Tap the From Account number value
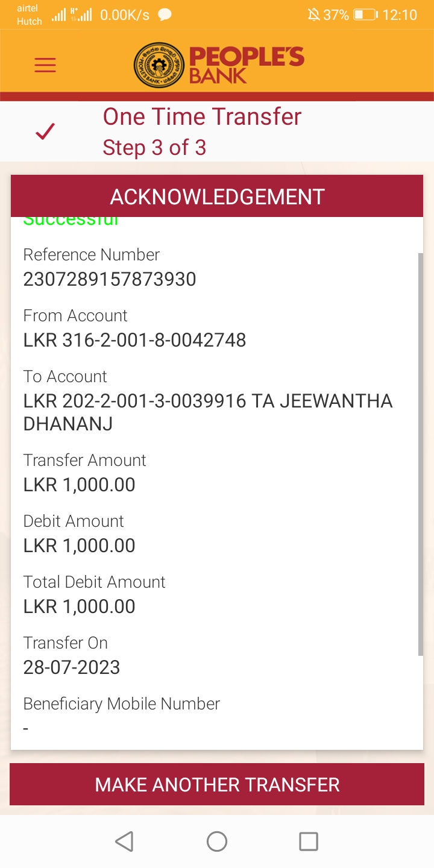Screen dimensions: 434x868 point(134,341)
